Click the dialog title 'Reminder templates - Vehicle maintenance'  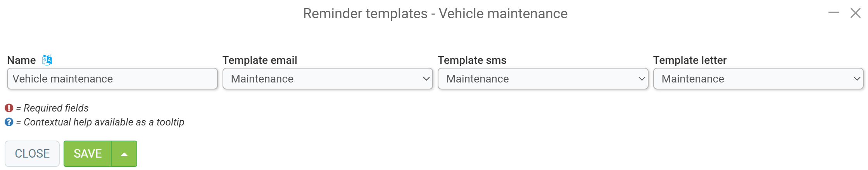pos(435,14)
